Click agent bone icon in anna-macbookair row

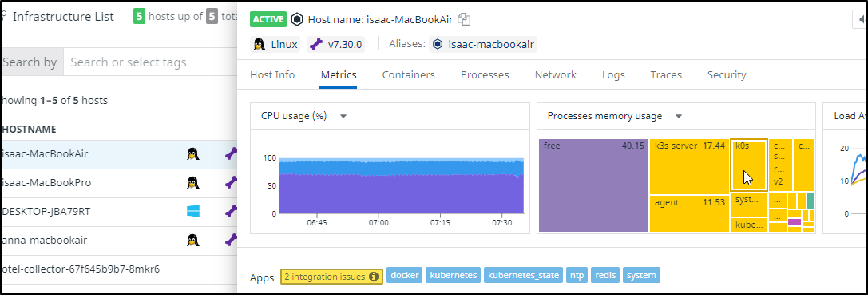point(231,240)
